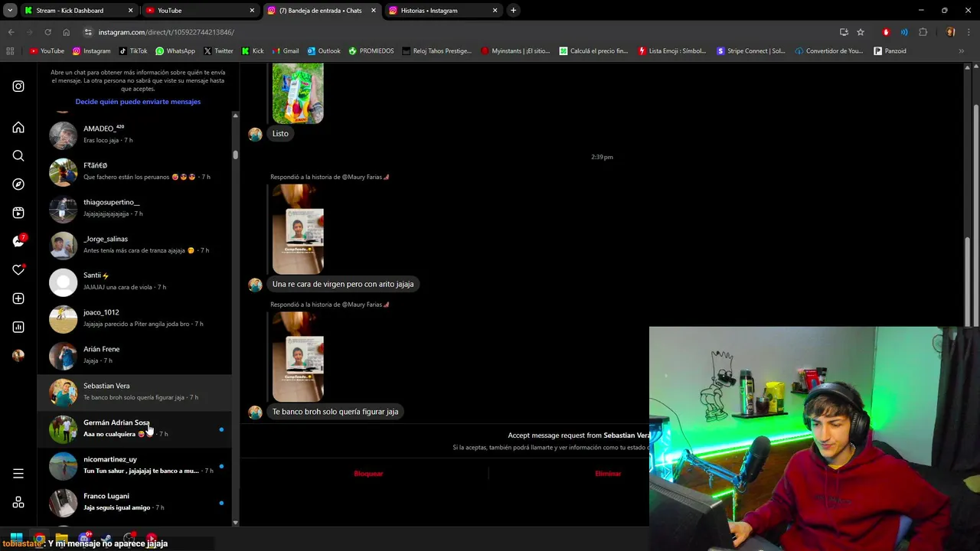Image resolution: width=980 pixels, height=551 pixels.
Task: Close the YouTube tab
Action: pyautogui.click(x=252, y=11)
